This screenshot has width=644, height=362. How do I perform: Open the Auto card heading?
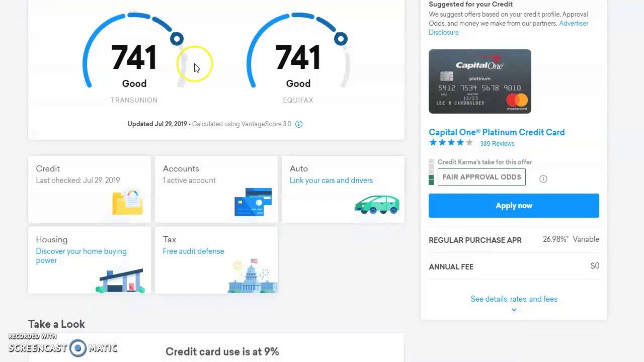click(299, 168)
